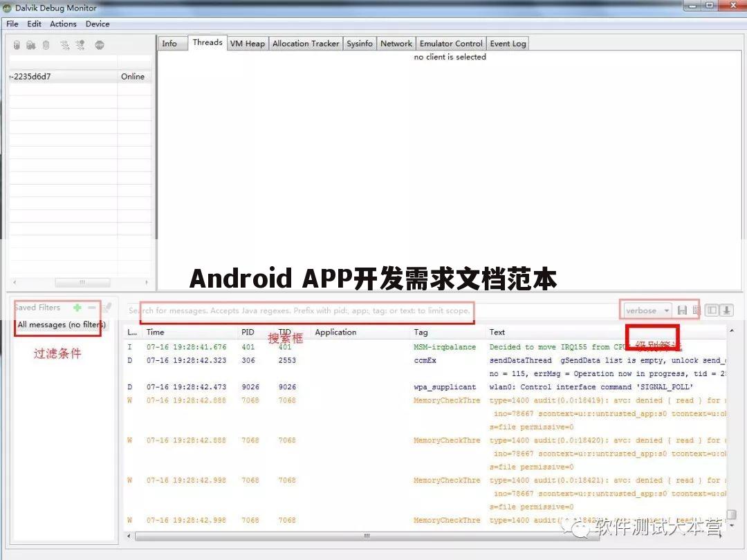Click the SIGNAL_POLL log message text
This screenshot has height=560, width=747.
point(591,387)
